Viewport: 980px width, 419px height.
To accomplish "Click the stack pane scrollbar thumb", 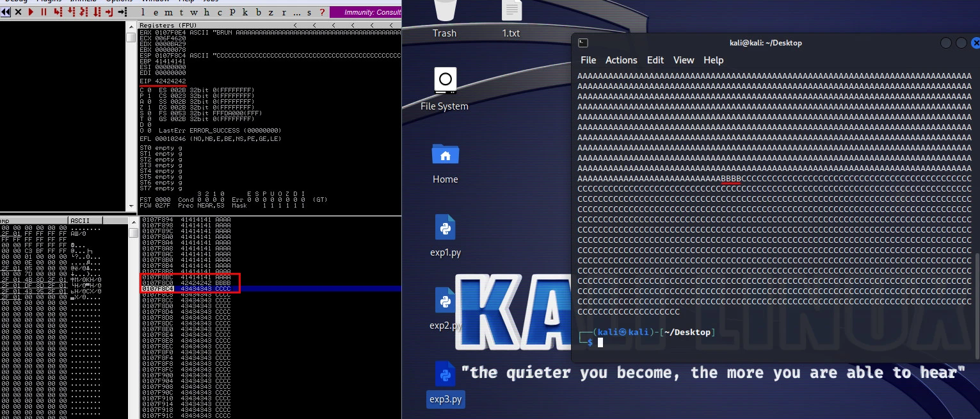I will click(x=134, y=232).
